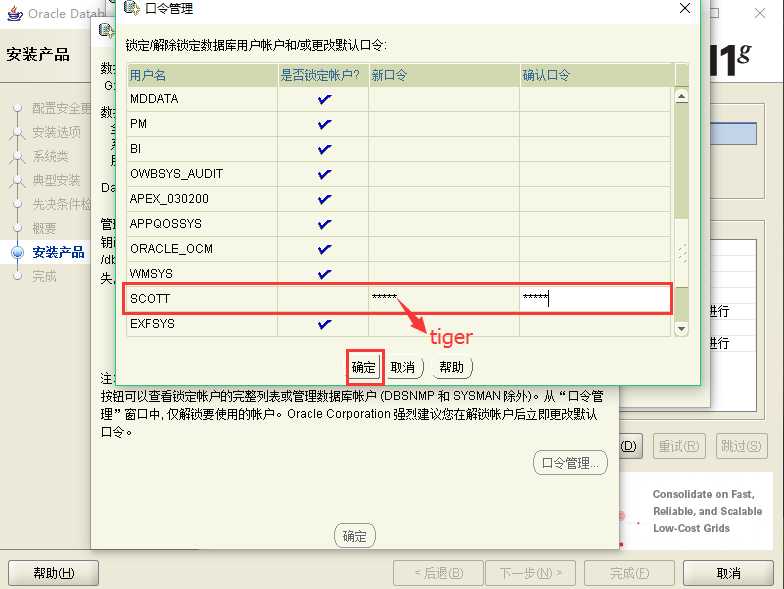Select 安装选项 step in installer sidebar
This screenshot has height=589, width=784.
(x=56, y=132)
